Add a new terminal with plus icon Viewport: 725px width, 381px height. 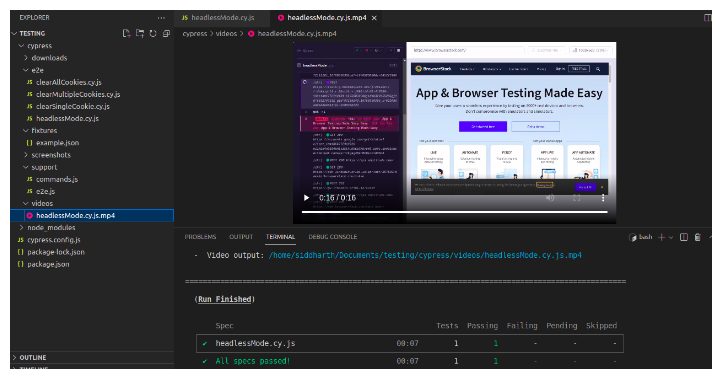(662, 237)
